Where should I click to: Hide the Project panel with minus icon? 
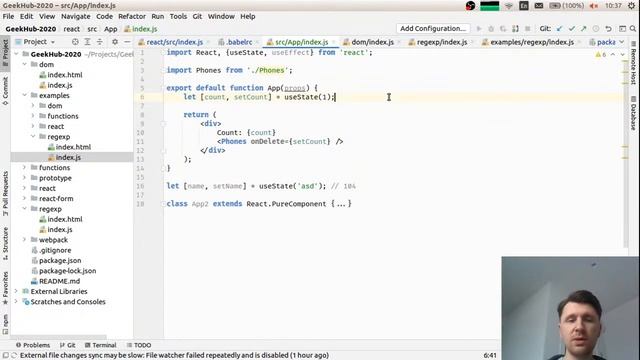click(127, 42)
